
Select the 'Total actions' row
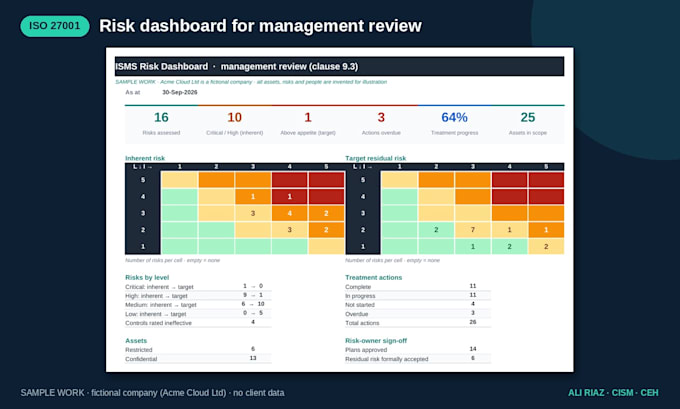pos(418,323)
